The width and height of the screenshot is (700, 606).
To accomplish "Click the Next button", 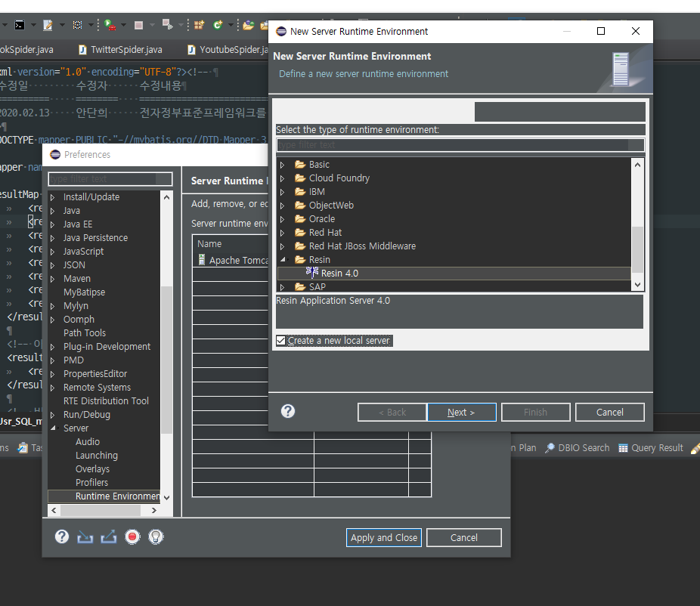I will tap(461, 412).
